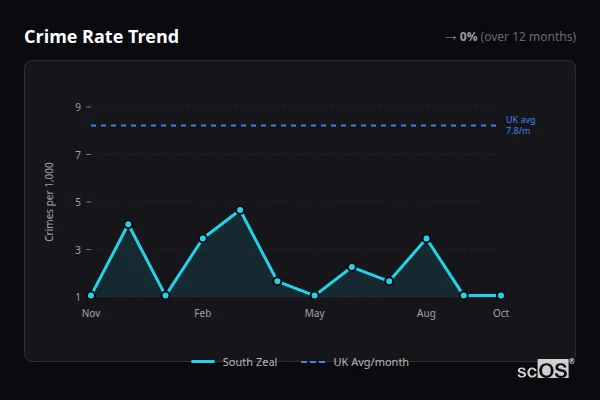This screenshot has width=600, height=400.
Task: Select the March peak data point
Action: click(x=240, y=210)
